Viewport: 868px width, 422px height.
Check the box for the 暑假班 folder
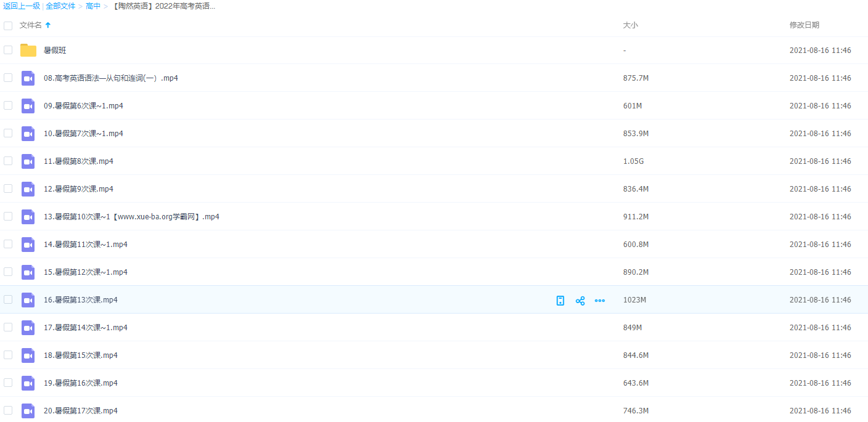[x=8, y=50]
